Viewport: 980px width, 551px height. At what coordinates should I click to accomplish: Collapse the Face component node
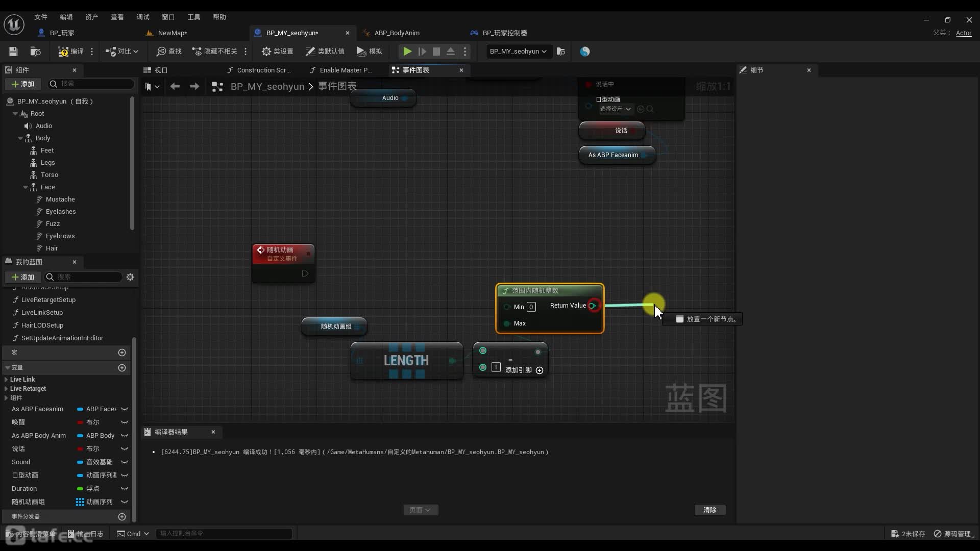26,187
